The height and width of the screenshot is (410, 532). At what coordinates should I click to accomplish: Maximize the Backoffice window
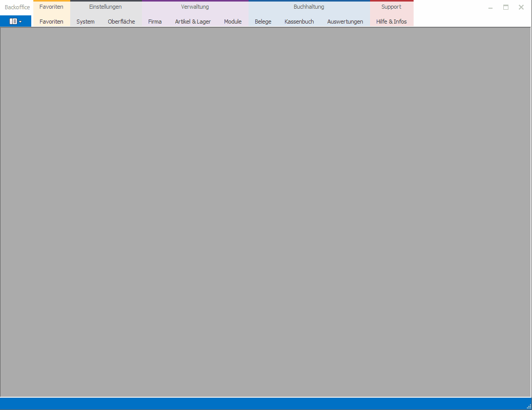505,7
